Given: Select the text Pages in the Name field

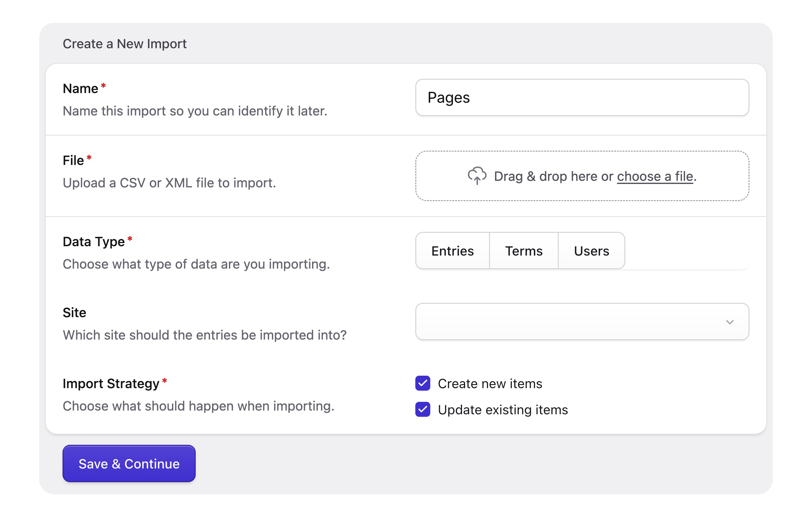Looking at the screenshot, I should (449, 98).
